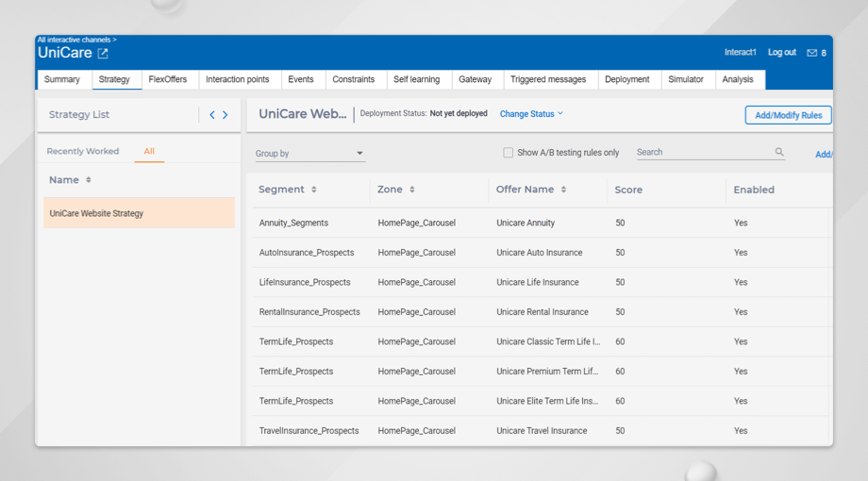Click the Annuity_Segments cell
This screenshot has width=868, height=481.
[x=293, y=224]
